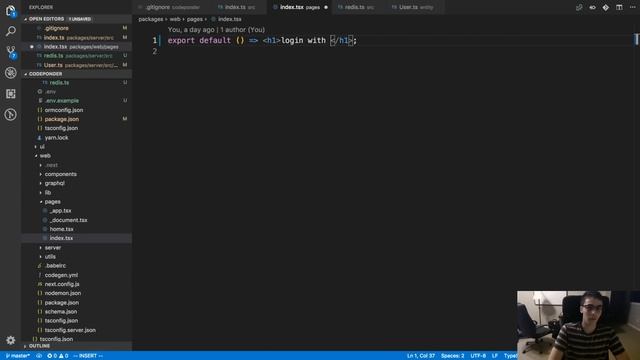
Task: Open the Manage gear settings icon
Action: [x=11, y=340]
